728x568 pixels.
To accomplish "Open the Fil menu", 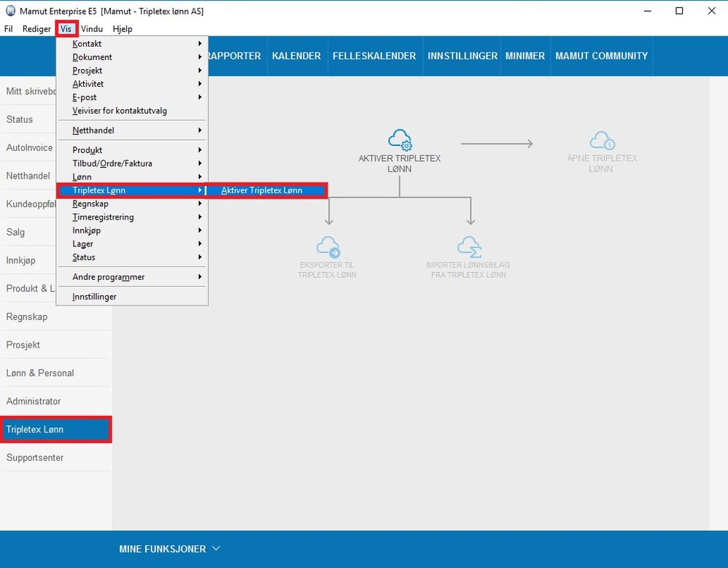I will (8, 28).
